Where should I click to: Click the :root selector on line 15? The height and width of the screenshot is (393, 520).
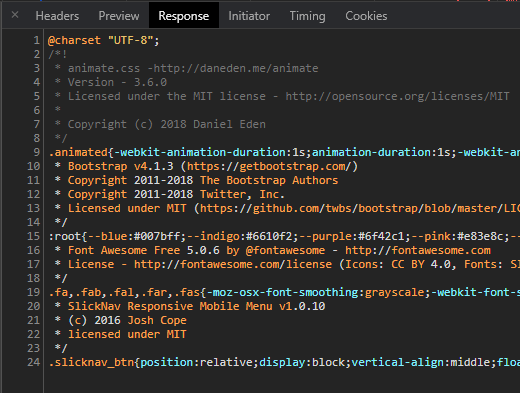click(x=65, y=236)
